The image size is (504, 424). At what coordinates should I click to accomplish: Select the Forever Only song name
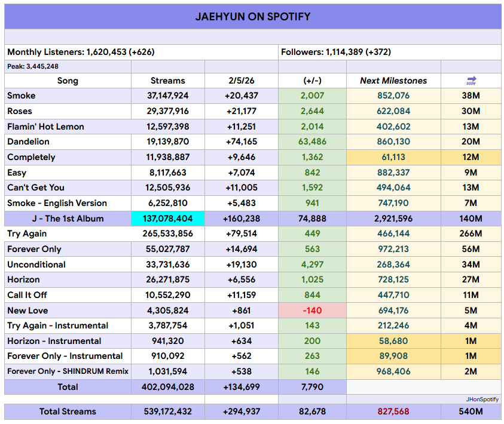pos(34,249)
